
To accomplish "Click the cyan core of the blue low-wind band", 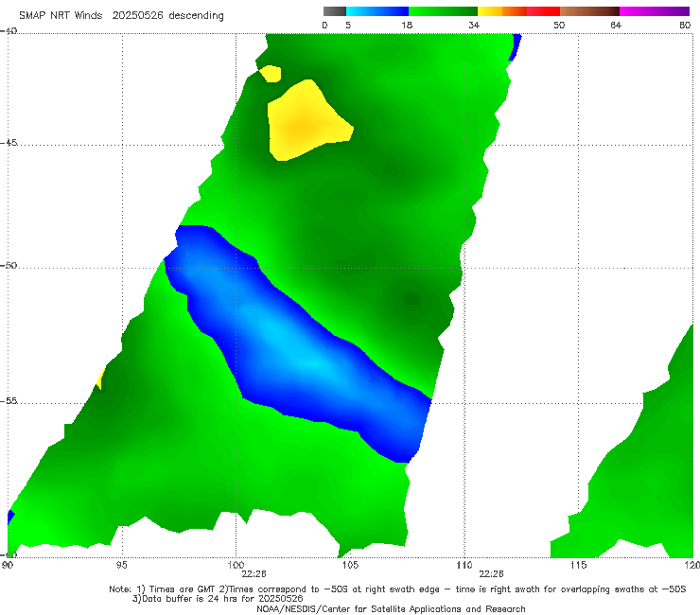I will 299,348.
